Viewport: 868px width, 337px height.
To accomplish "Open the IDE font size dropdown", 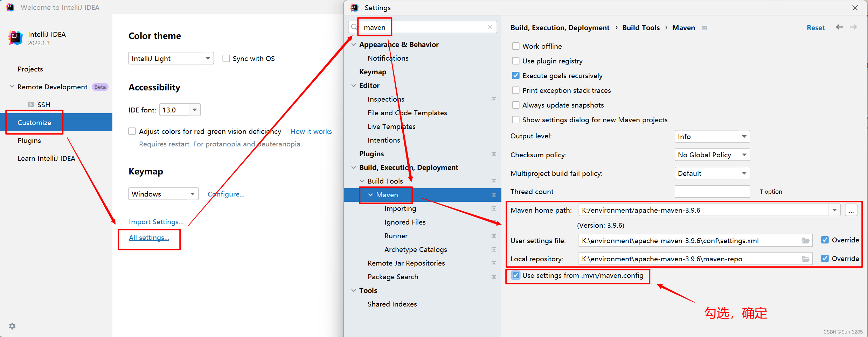I will 195,110.
